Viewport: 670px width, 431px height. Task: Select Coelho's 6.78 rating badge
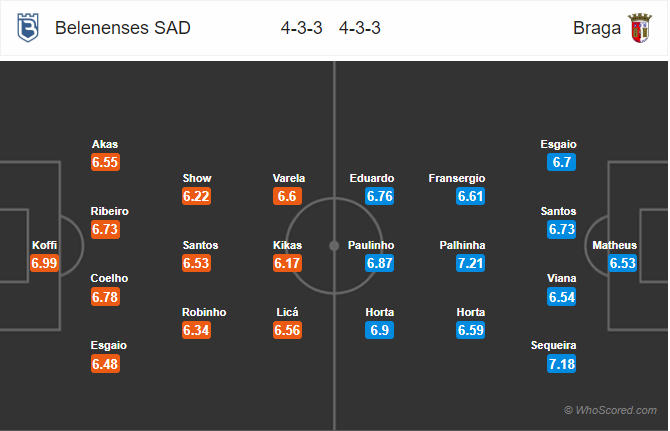[105, 296]
